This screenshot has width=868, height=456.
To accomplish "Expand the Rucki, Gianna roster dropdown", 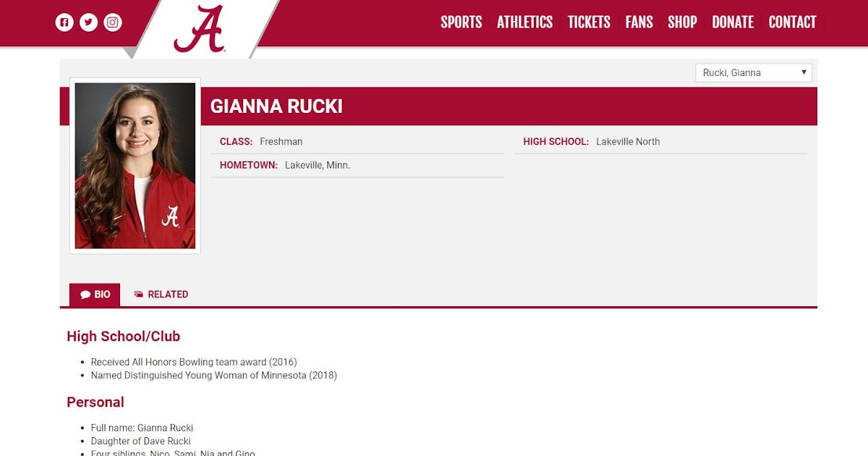I will 752,72.
